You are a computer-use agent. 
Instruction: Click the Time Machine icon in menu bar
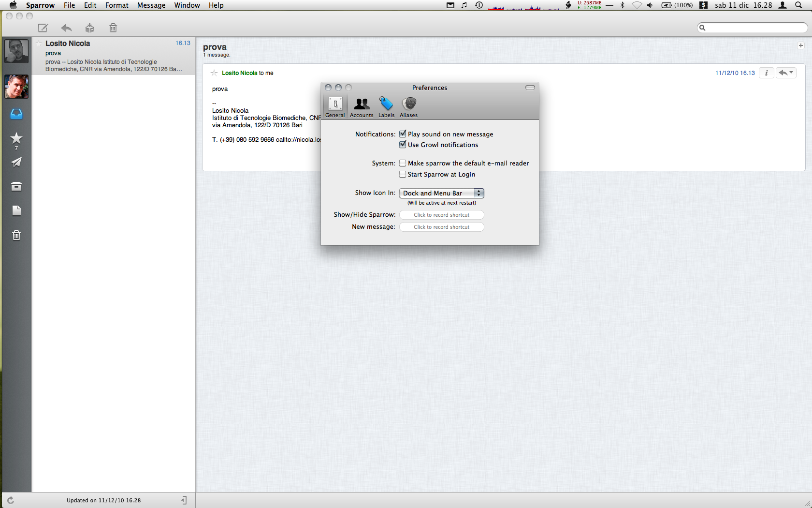479,5
